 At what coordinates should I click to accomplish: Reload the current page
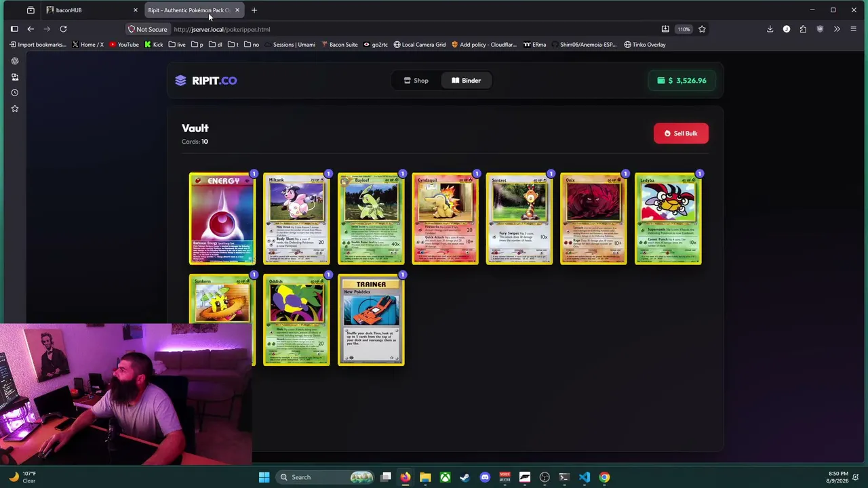63,29
